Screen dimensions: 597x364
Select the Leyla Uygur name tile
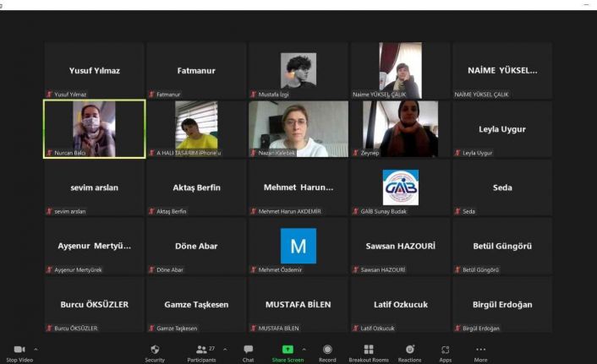pos(502,129)
